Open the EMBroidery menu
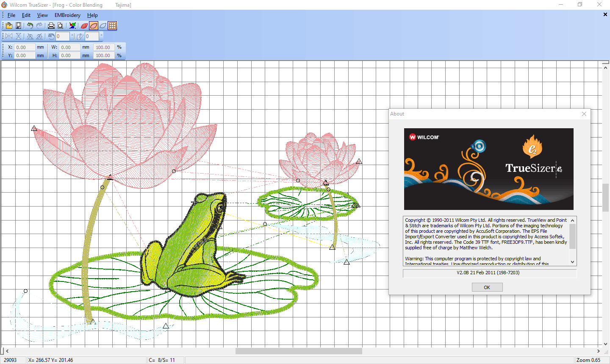 click(67, 15)
